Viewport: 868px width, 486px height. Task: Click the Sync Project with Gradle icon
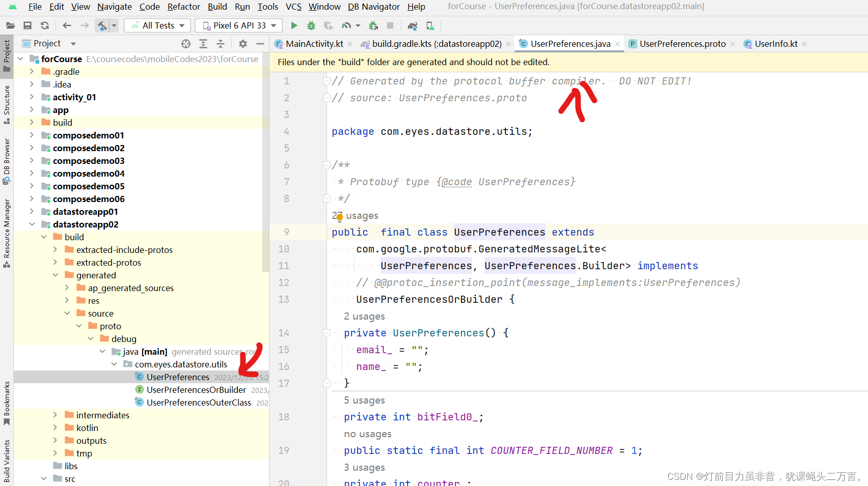(x=413, y=25)
